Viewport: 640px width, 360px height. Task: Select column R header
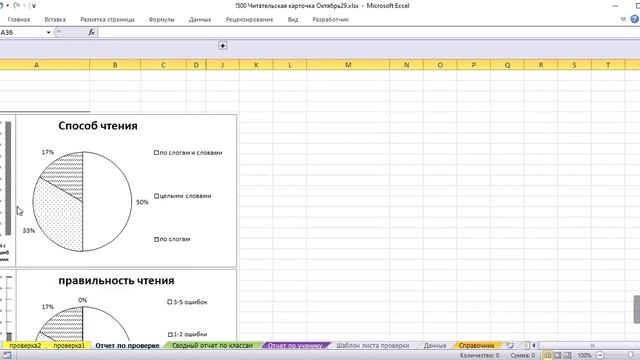click(541, 65)
